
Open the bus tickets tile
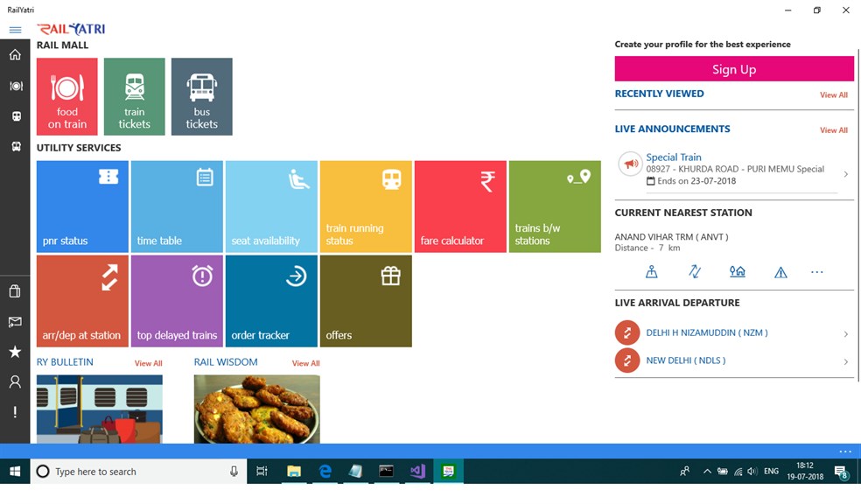(201, 96)
